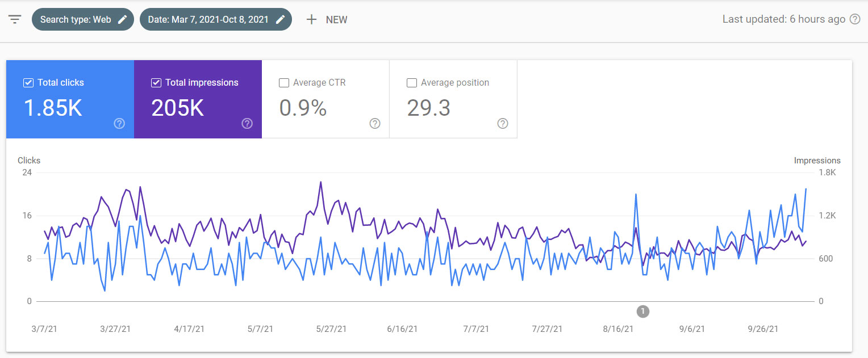Enable the Average CTR checkbox
Screen dimensions: 868x358
[284, 83]
